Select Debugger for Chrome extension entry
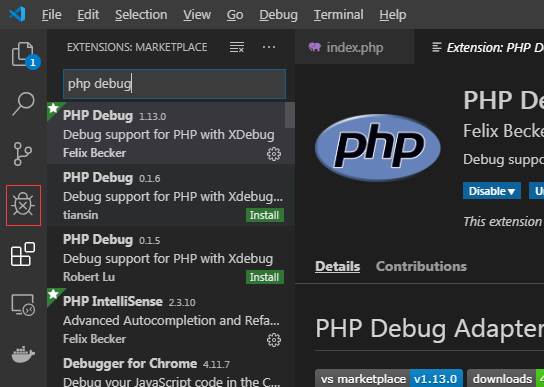Viewport: 544px width, 387px height. 171,369
